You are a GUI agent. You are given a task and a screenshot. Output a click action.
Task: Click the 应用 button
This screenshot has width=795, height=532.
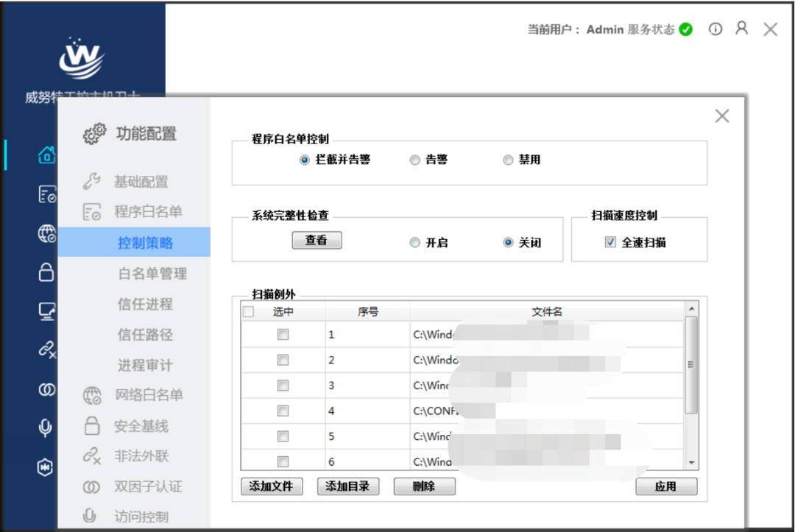[666, 486]
